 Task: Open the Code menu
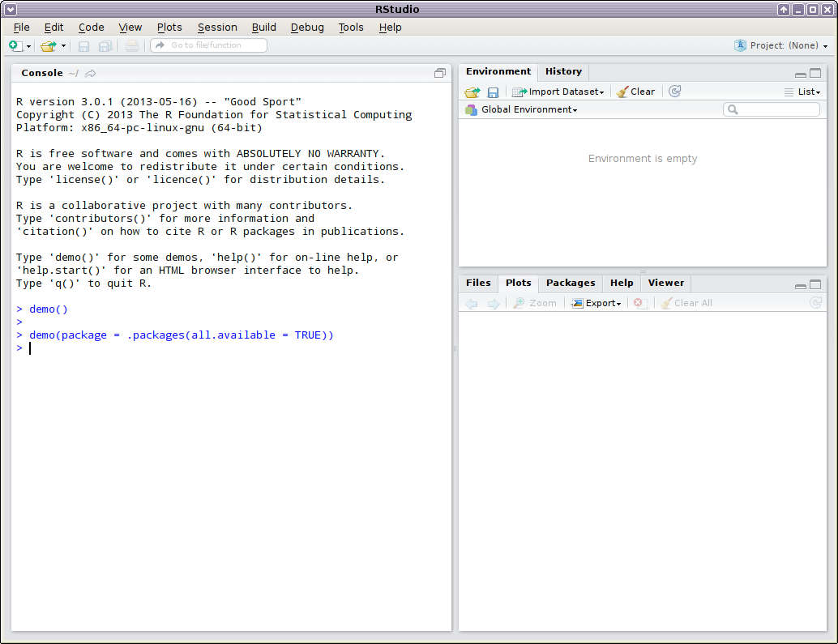91,28
